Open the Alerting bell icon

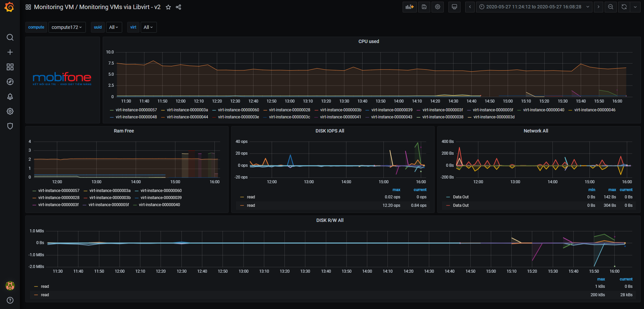point(10,96)
